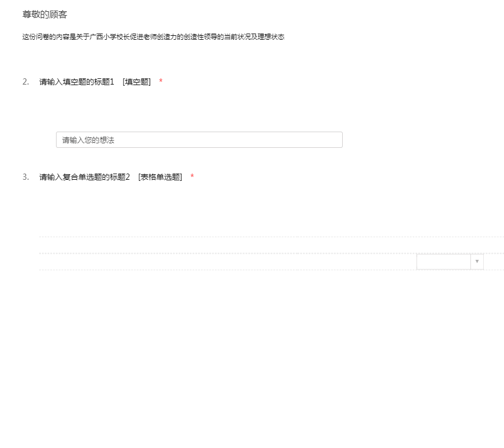Click the question title 请输入填空题的标题1
The image size is (504, 448).
point(77,82)
